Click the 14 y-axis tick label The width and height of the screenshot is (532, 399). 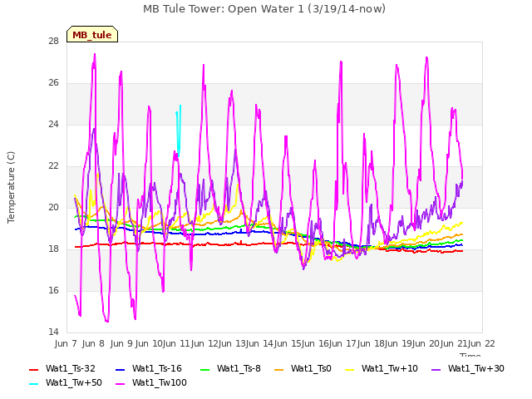(53, 332)
